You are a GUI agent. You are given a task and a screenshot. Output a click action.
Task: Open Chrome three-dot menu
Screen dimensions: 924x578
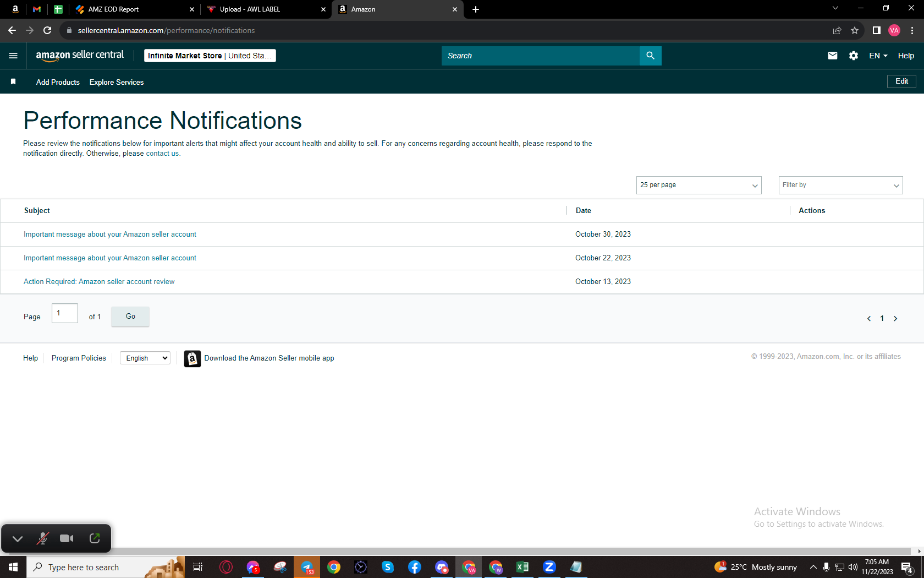pos(912,30)
